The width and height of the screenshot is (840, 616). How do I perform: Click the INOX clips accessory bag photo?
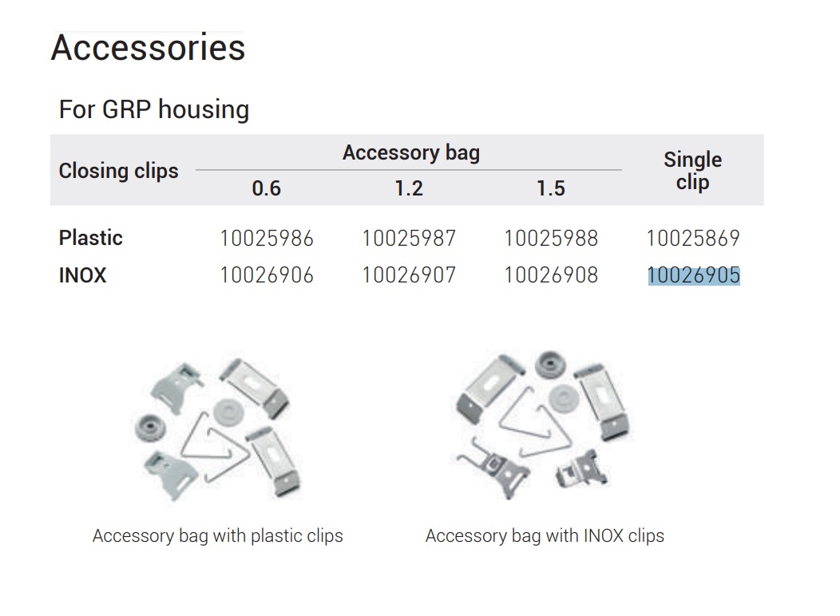coord(541,423)
